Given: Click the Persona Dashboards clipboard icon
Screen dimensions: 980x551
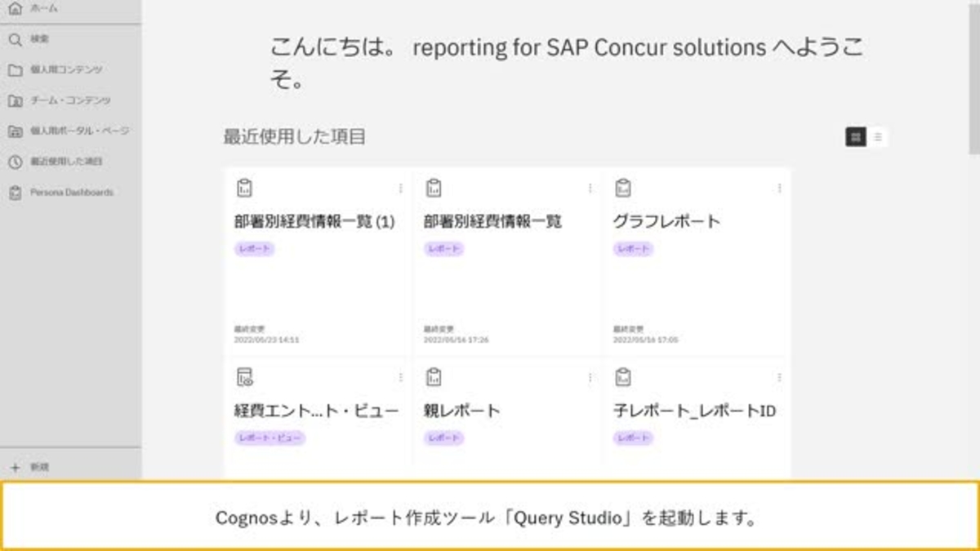Looking at the screenshot, I should point(15,193).
